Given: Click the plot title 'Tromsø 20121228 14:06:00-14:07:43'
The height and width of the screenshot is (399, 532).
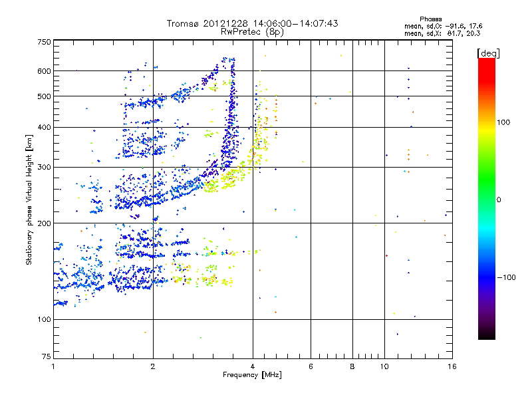Looking at the screenshot, I should [x=253, y=23].
